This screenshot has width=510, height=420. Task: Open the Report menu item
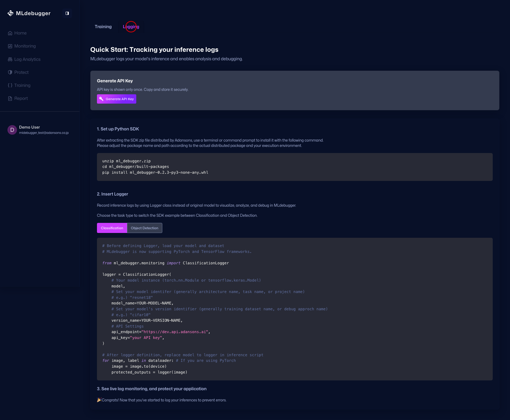(x=21, y=99)
